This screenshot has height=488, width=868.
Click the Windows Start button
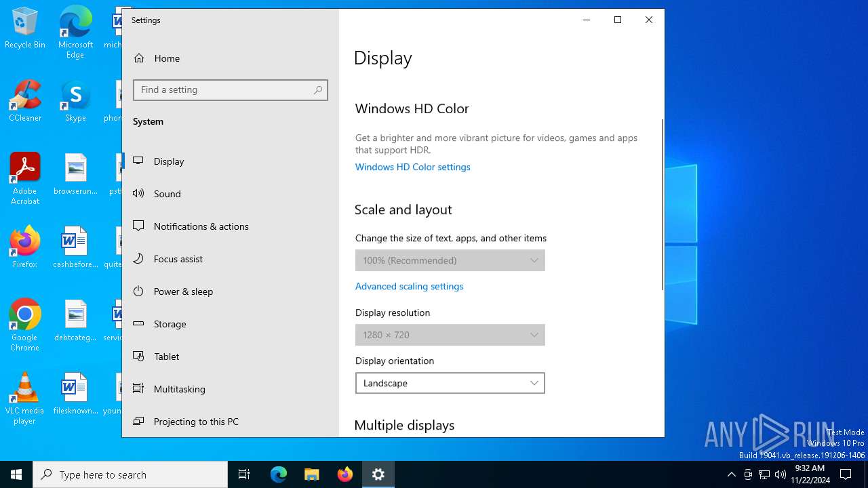tap(16, 474)
